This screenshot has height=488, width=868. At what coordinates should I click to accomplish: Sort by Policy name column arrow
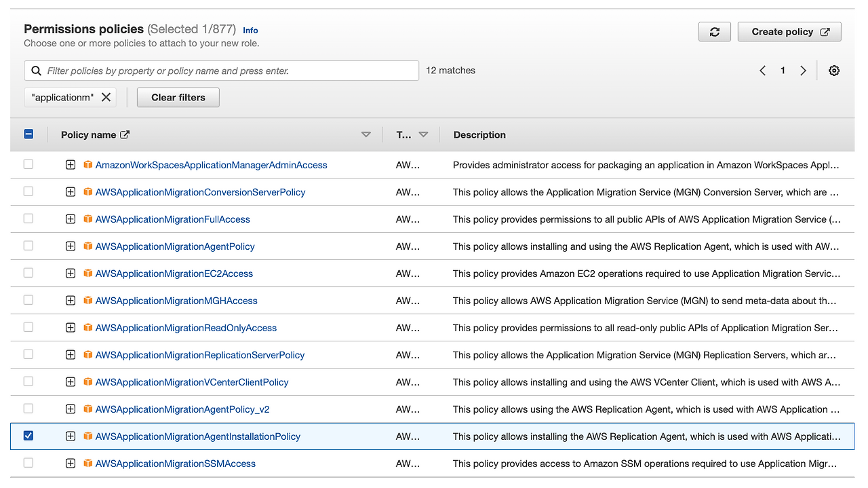tap(366, 134)
